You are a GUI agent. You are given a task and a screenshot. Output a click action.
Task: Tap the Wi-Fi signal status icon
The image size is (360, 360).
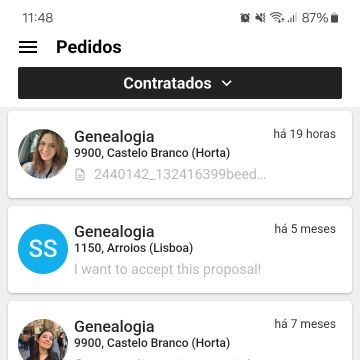[277, 18]
